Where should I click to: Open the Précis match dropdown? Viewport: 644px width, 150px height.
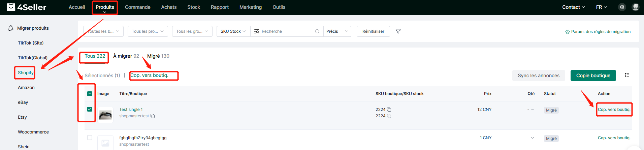(x=337, y=31)
